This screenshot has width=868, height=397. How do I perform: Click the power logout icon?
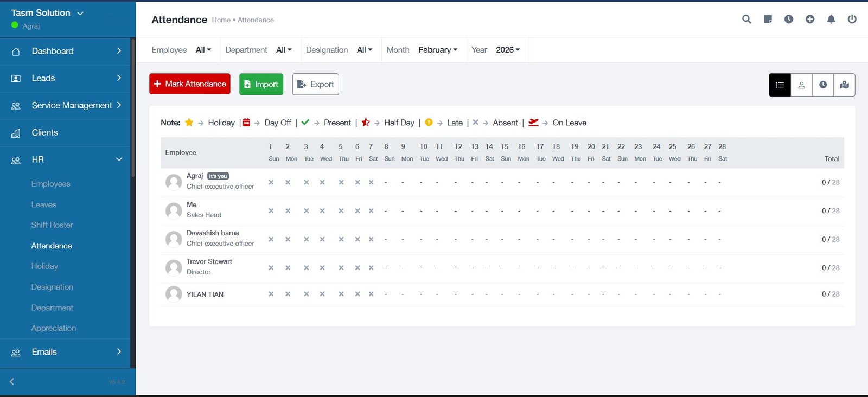click(x=852, y=20)
